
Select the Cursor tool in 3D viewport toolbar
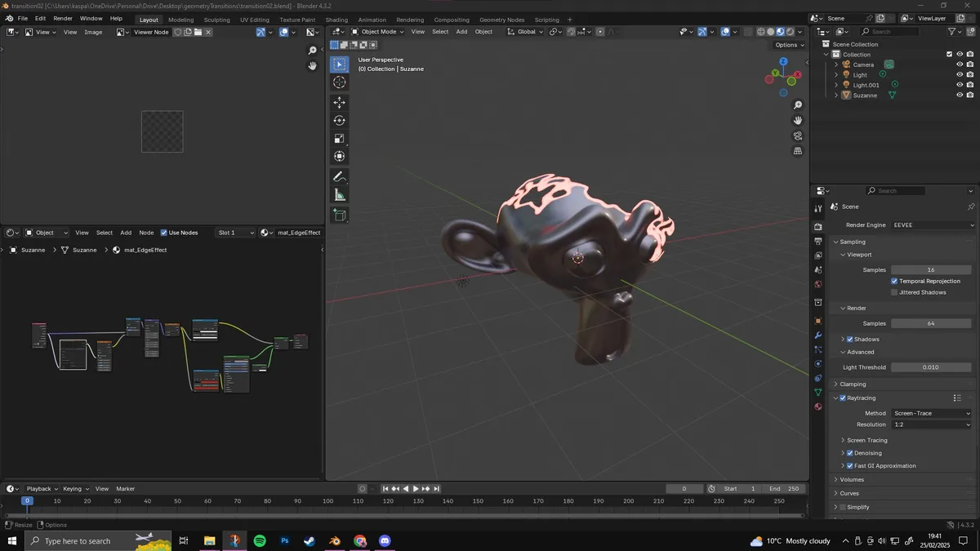[340, 82]
